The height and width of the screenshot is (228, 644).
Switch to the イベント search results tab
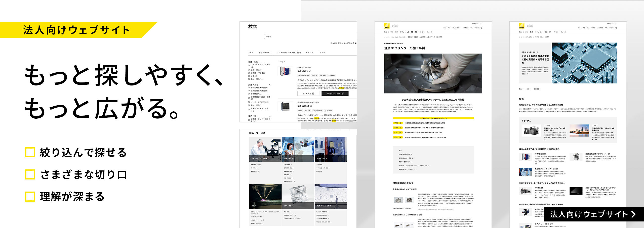tap(309, 53)
